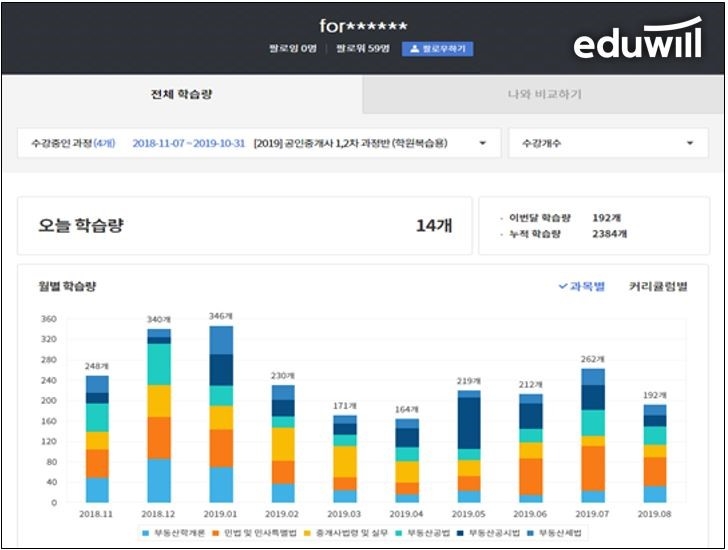Click the 2019.05 bar showing 219개
The image size is (728, 550).
pyautogui.click(x=468, y=446)
